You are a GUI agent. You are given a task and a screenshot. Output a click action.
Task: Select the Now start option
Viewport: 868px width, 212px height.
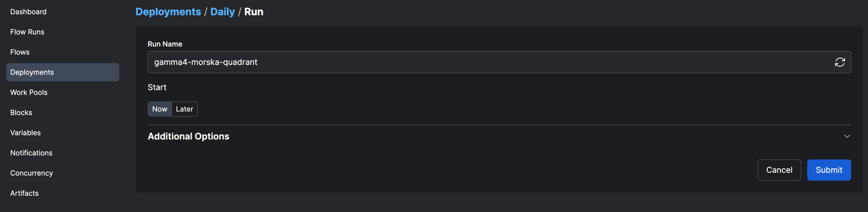[160, 109]
